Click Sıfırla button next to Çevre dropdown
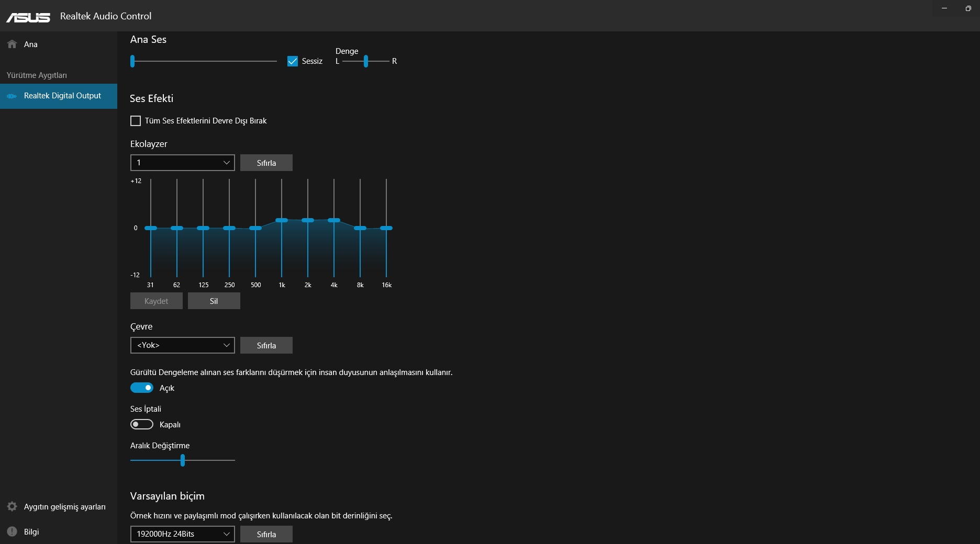Image resolution: width=980 pixels, height=544 pixels. coord(266,345)
